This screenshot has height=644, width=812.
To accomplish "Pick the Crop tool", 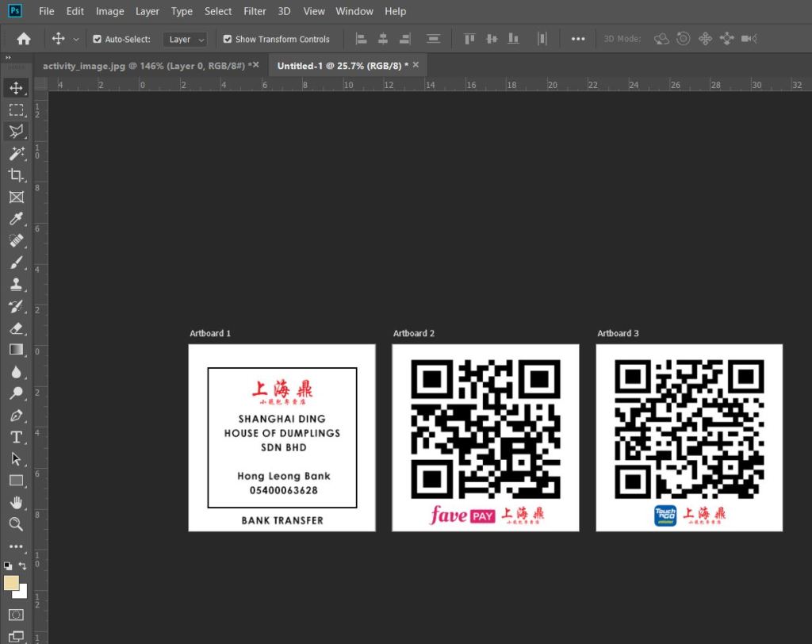I will pos(16,175).
